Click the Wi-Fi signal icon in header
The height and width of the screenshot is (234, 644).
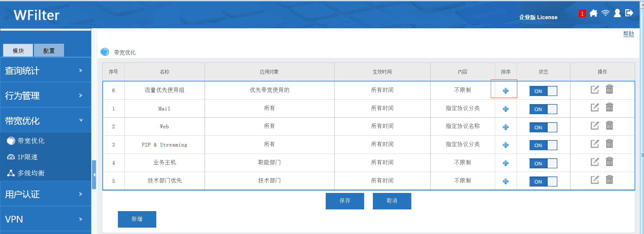pyautogui.click(x=605, y=13)
